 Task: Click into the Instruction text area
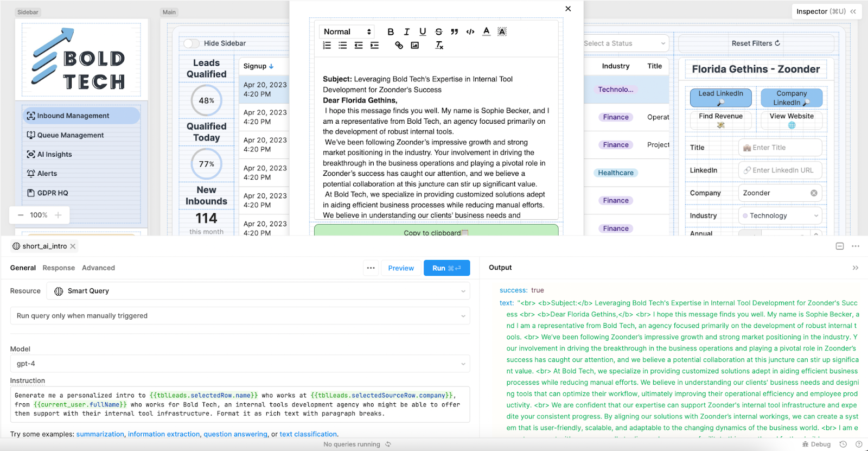tap(240, 404)
